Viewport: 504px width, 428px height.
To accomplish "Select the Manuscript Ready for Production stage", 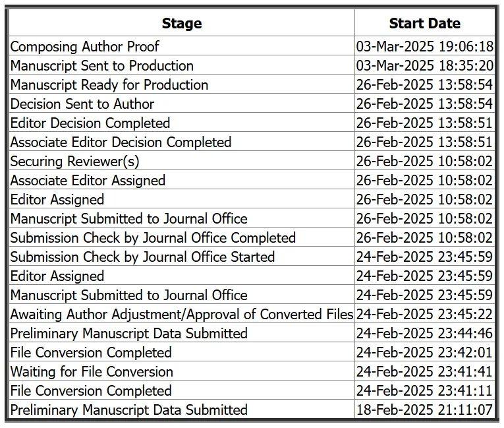I will pyautogui.click(x=109, y=84).
